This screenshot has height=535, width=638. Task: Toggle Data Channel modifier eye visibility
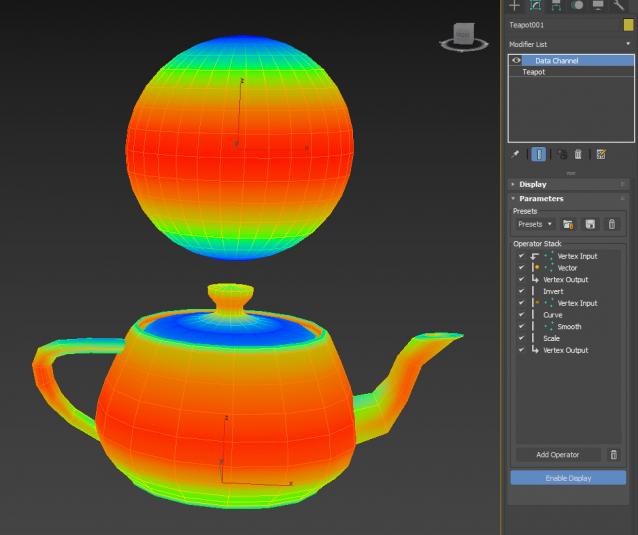(517, 60)
